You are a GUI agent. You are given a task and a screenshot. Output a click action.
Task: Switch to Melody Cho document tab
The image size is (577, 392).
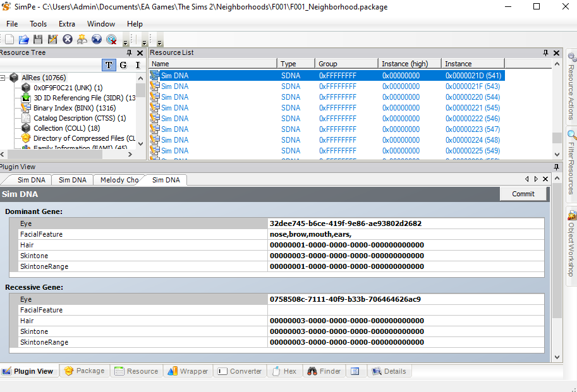pyautogui.click(x=119, y=180)
